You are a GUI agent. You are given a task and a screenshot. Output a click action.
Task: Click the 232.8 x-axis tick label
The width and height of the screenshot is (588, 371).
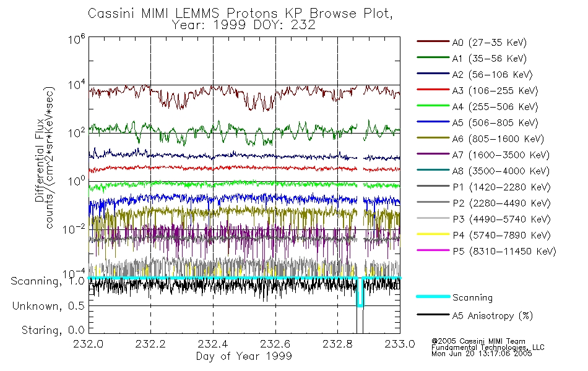(x=337, y=344)
